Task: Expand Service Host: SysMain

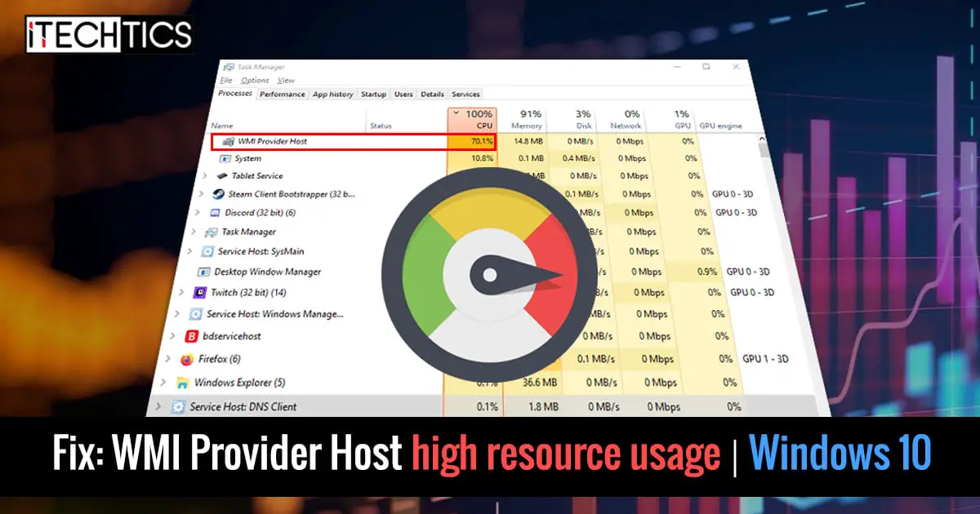Action: point(189,251)
